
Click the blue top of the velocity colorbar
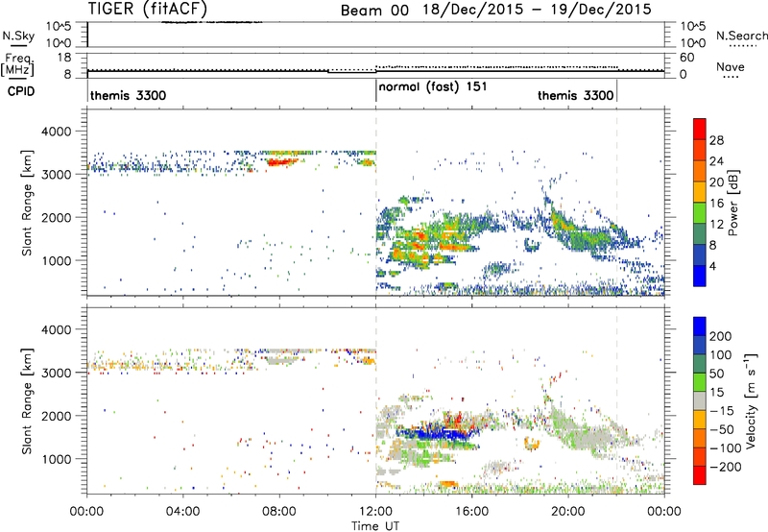click(x=700, y=326)
